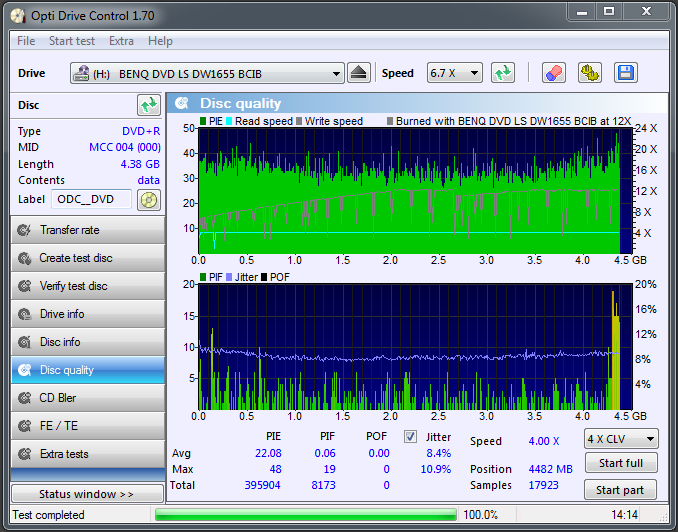Open the Create test disc panel
Viewport: 678px width, 532px height.
(88, 258)
